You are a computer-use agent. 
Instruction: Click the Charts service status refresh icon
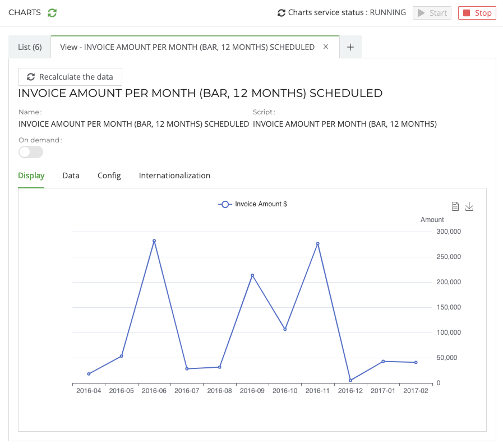pos(282,13)
